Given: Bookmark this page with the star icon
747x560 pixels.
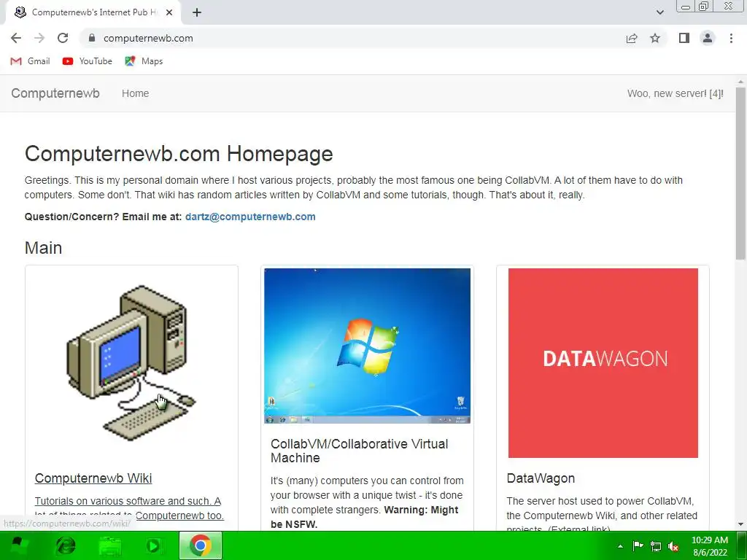Looking at the screenshot, I should click(x=655, y=38).
